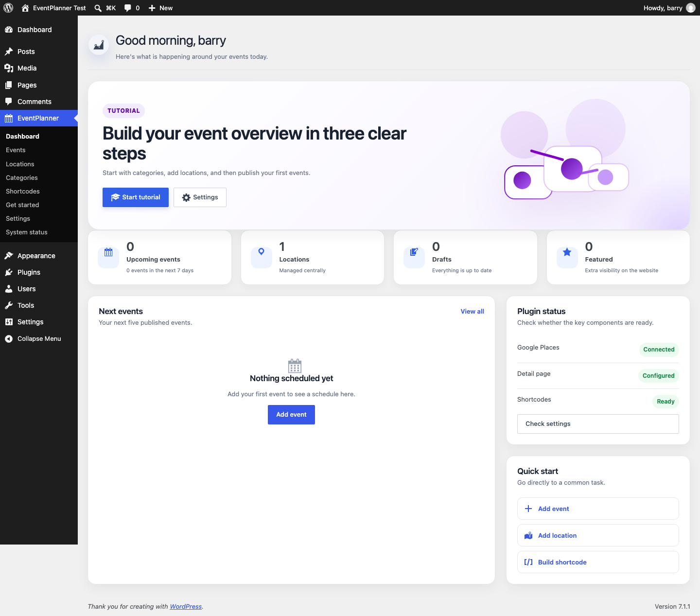Viewport: 700px width, 616px height.
Task: Start the tutorial
Action: click(136, 197)
